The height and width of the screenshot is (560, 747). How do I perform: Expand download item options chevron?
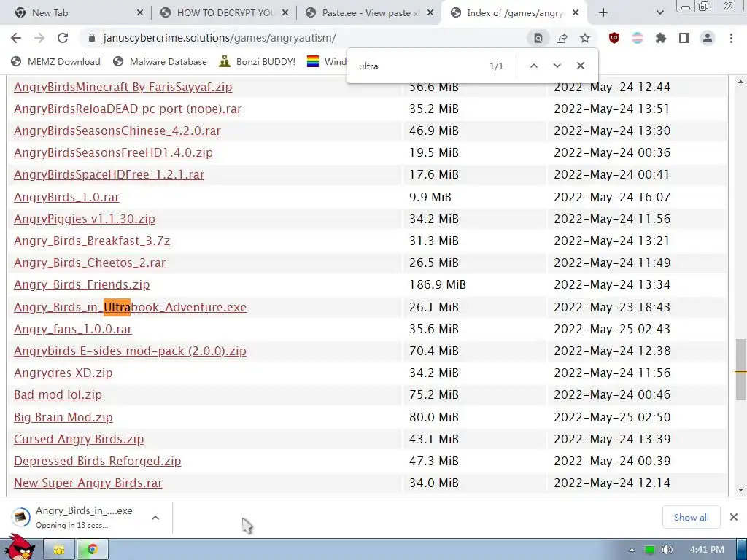point(155,518)
